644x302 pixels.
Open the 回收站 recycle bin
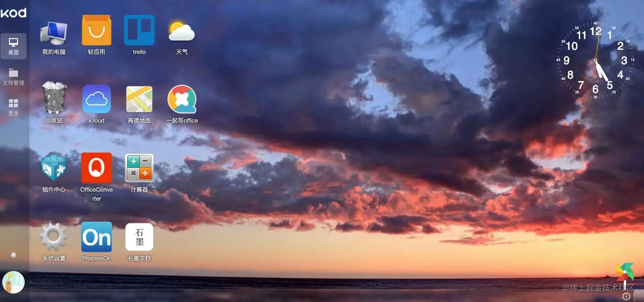(54, 98)
